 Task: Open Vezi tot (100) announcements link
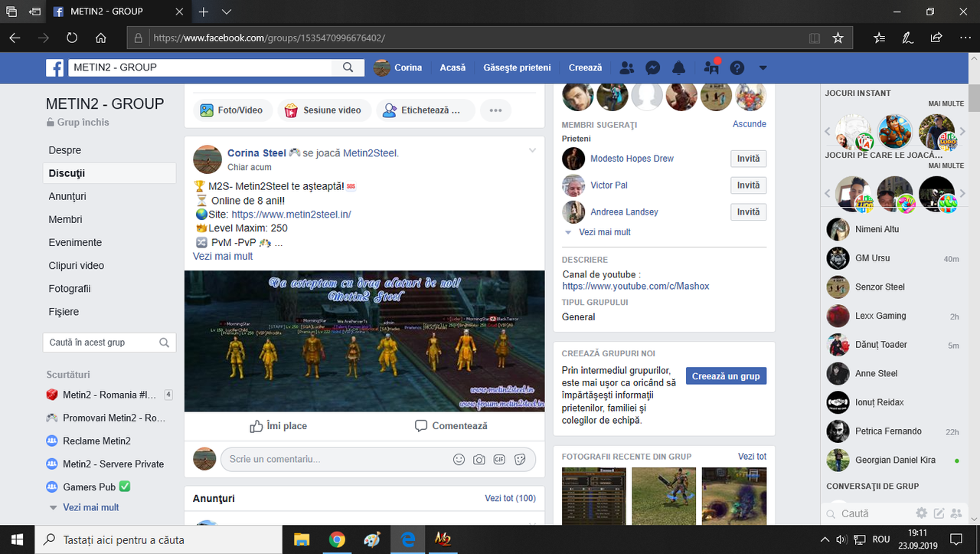pos(510,498)
